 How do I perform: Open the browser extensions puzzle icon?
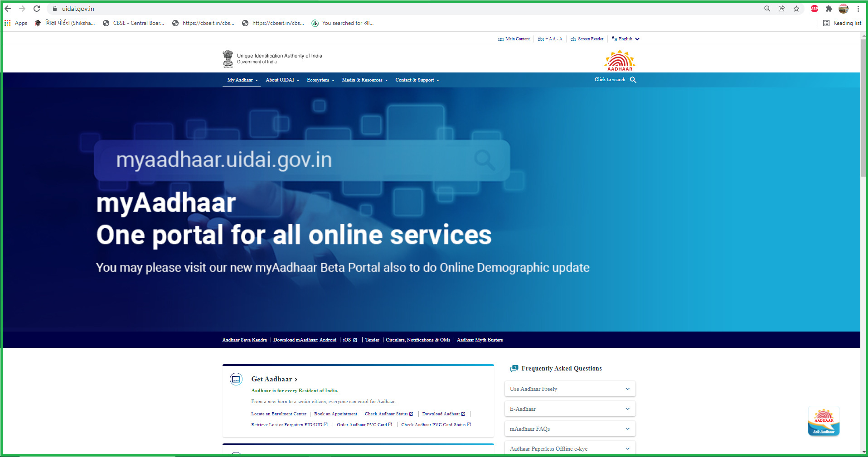829,9
